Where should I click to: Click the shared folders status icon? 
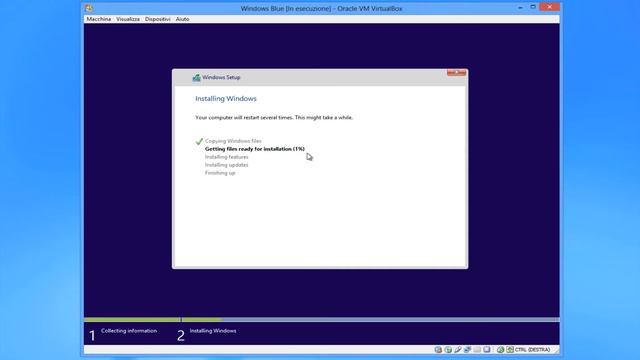click(x=477, y=349)
